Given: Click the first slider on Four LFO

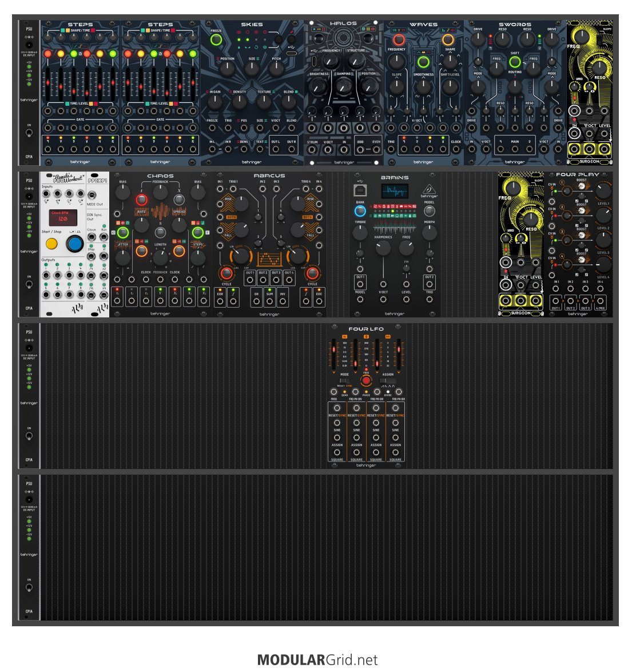Looking at the screenshot, I should [x=333, y=355].
